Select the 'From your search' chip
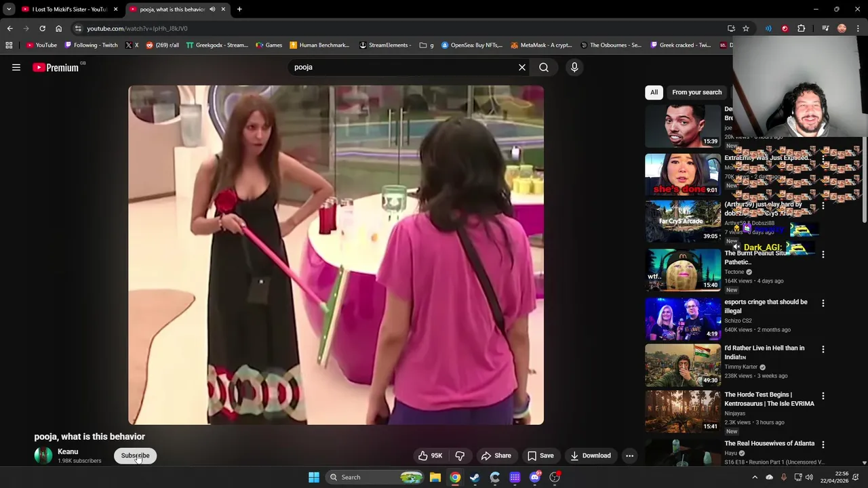 [x=696, y=92]
